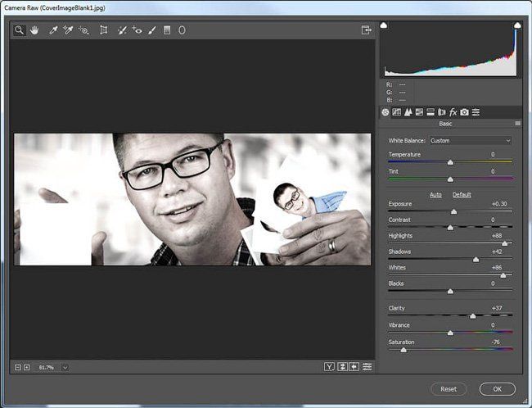Image resolution: width=532 pixels, height=408 pixels.
Task: Open the White Balance dropdown
Action: [471, 140]
